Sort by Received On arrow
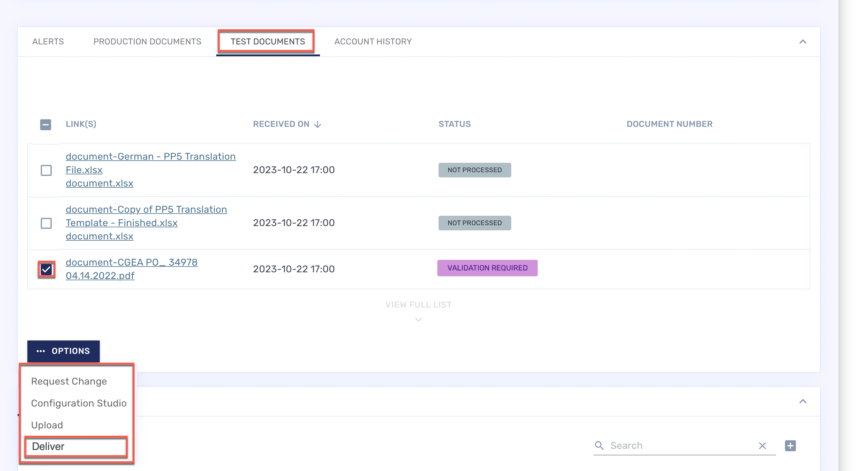The width and height of the screenshot is (868, 471). (318, 124)
